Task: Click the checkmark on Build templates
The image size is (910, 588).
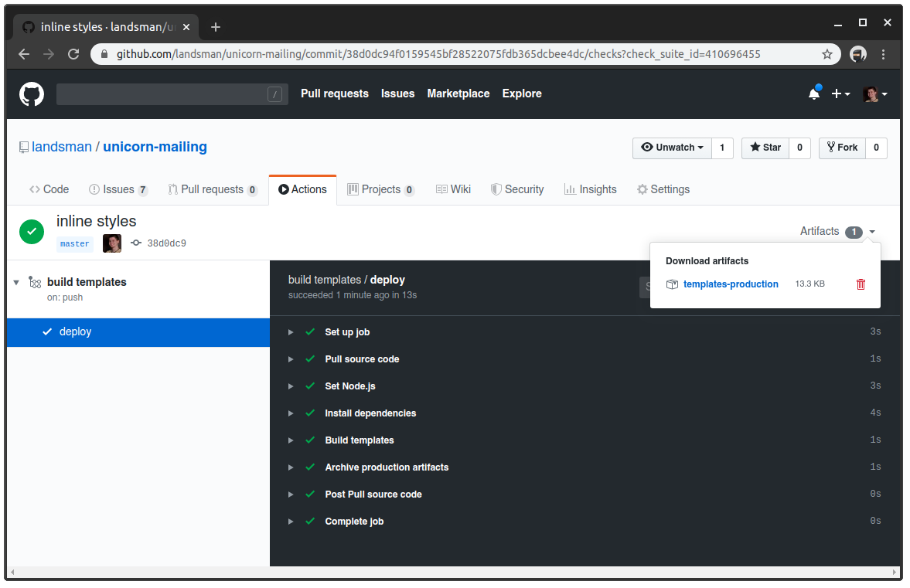Action: 311,440
